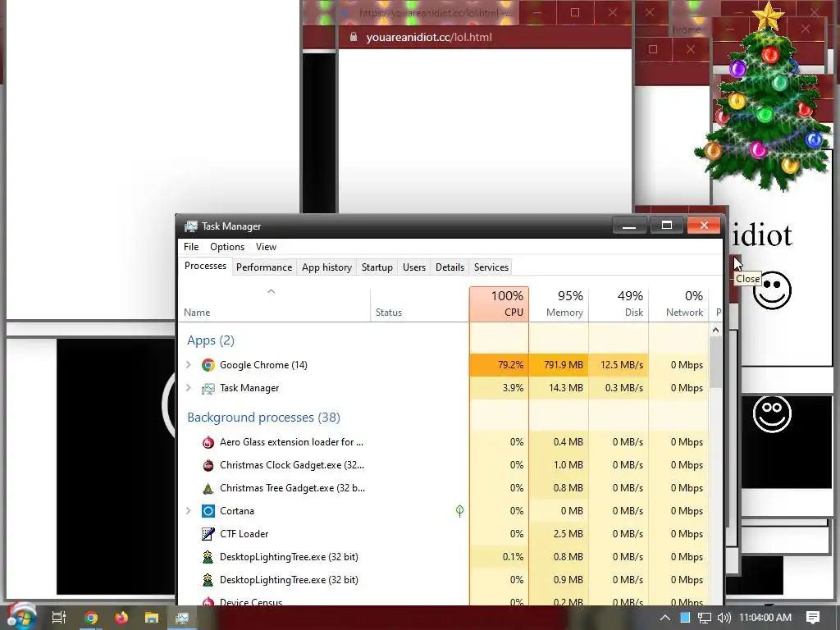Click the process list scrollbar thumb
Image resolution: width=840 pixels, height=630 pixels.
point(715,363)
